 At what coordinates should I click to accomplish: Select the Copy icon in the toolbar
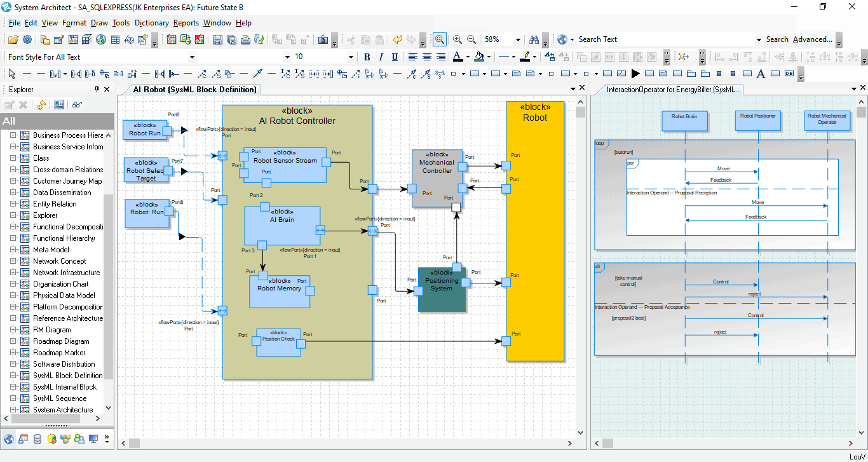pos(364,39)
